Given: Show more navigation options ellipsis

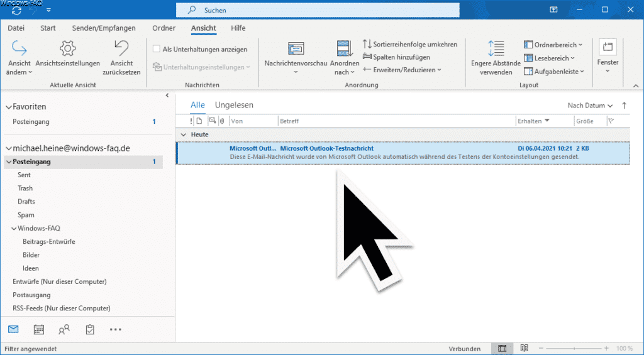Looking at the screenshot, I should click(x=116, y=329).
